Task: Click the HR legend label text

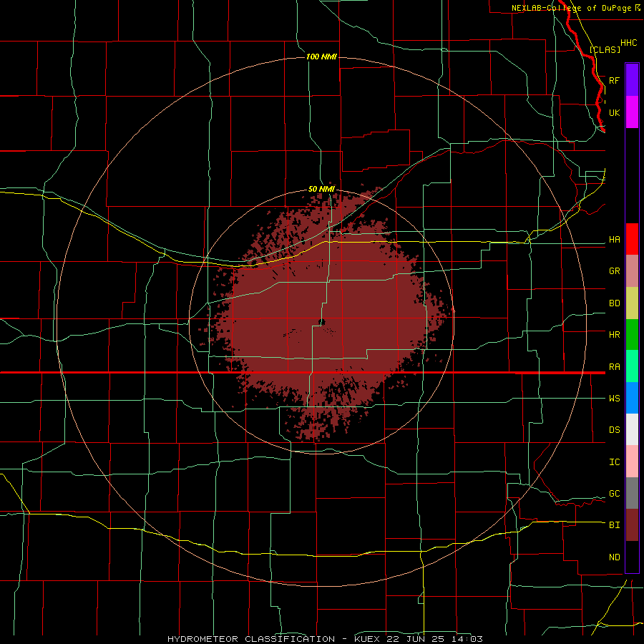Action: tap(614, 335)
